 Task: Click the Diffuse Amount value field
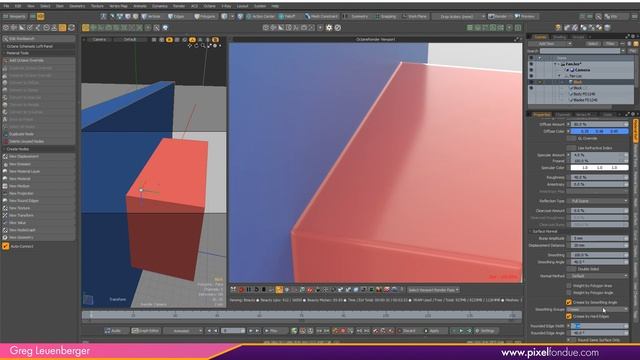pyautogui.click(x=599, y=124)
